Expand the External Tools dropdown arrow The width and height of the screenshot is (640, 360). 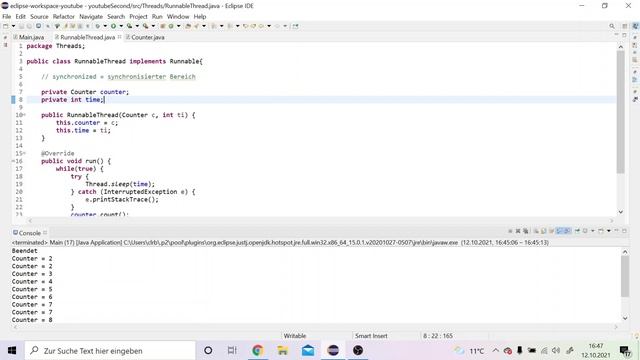click(153, 26)
